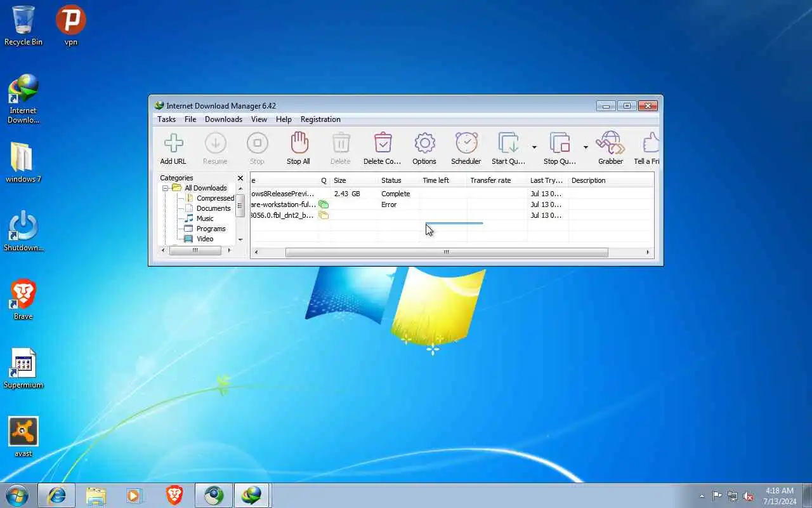
Task: Open the vpn desktop shortcut
Action: (70, 25)
